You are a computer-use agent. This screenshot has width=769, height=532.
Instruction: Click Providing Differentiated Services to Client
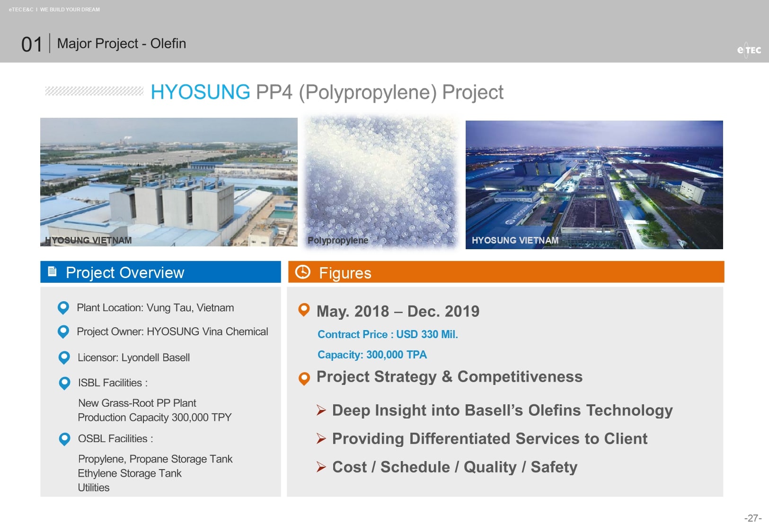coord(490,439)
